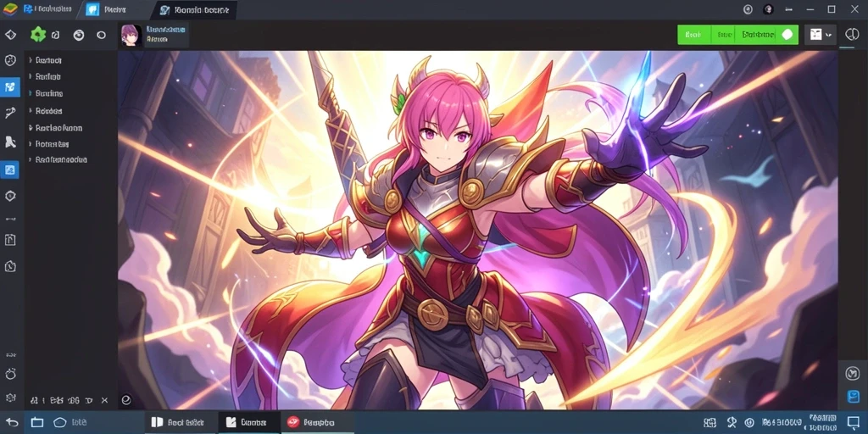Open the bottom bar tab with the red circle icon
868x434 pixels.
coord(317,422)
